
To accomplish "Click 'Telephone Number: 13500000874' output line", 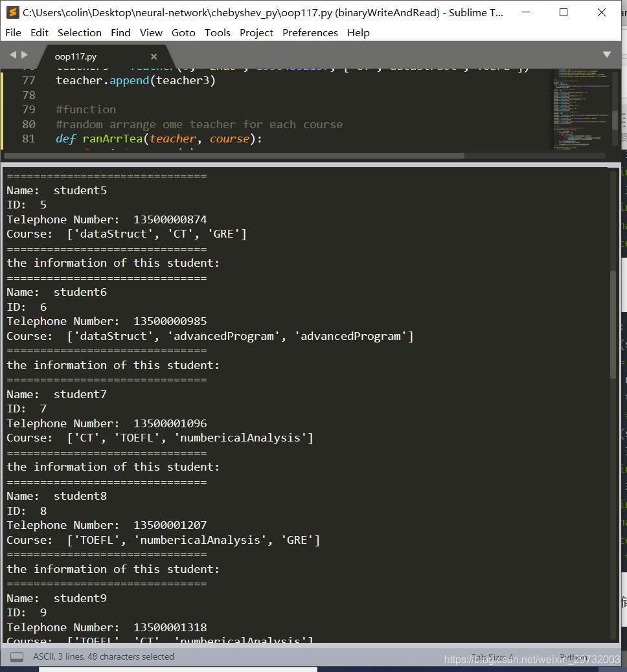I will [x=107, y=219].
